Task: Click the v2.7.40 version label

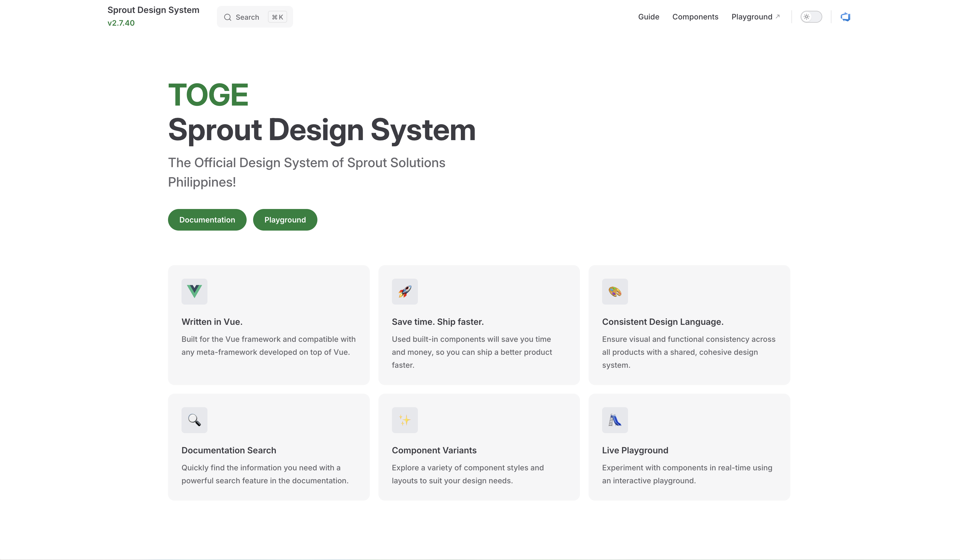Action: tap(121, 23)
